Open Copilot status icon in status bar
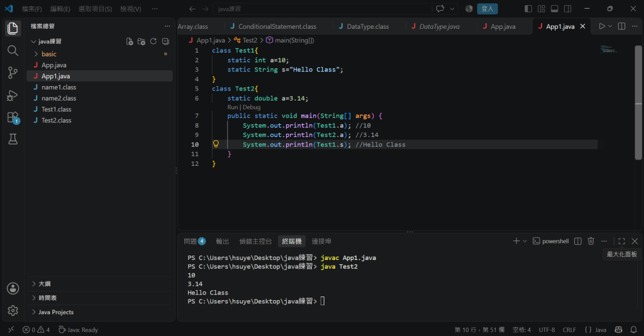This screenshot has height=336, width=644. (x=619, y=330)
